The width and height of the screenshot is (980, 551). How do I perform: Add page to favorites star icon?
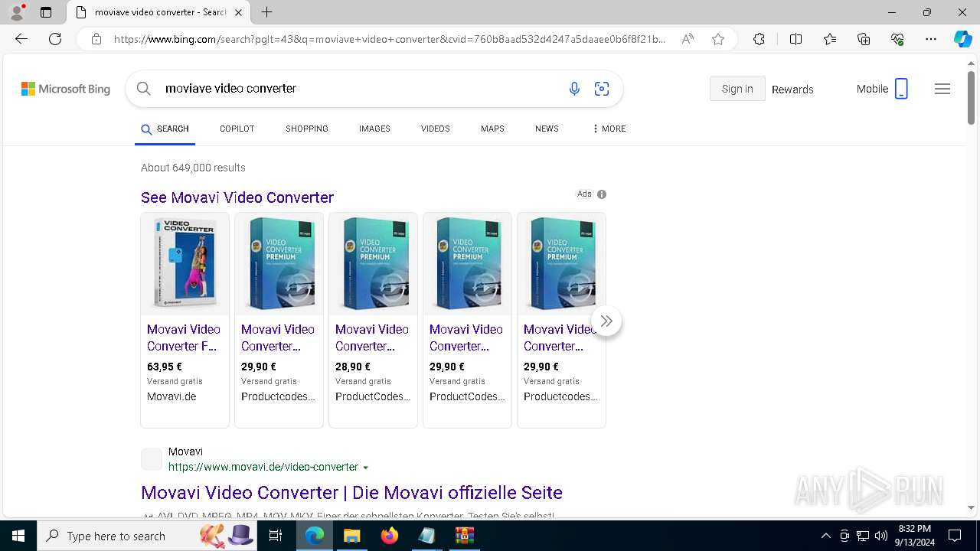[718, 39]
